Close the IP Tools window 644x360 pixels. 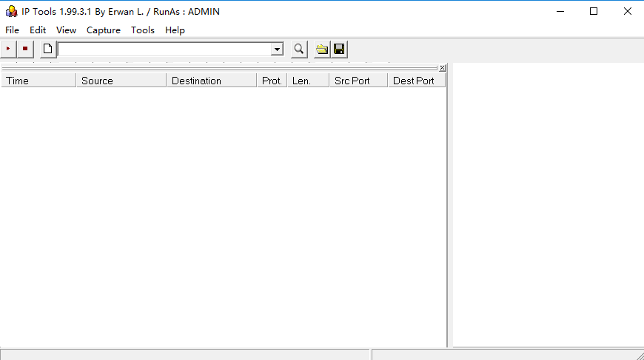tap(627, 12)
